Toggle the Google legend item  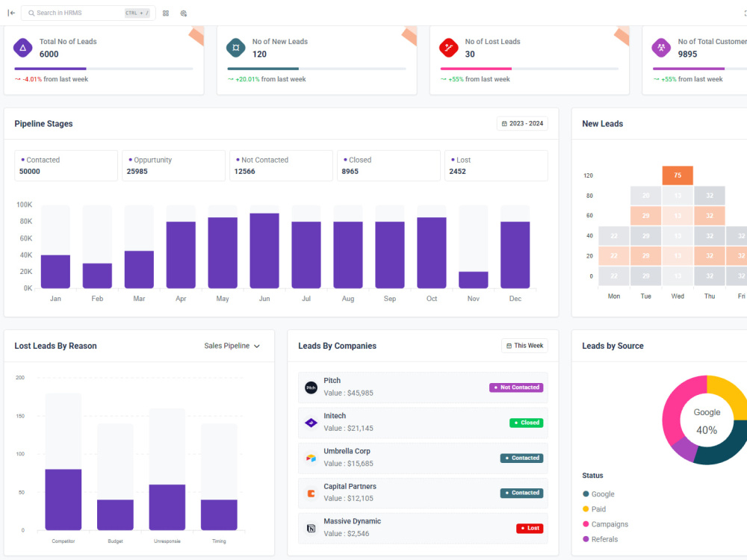[598, 494]
